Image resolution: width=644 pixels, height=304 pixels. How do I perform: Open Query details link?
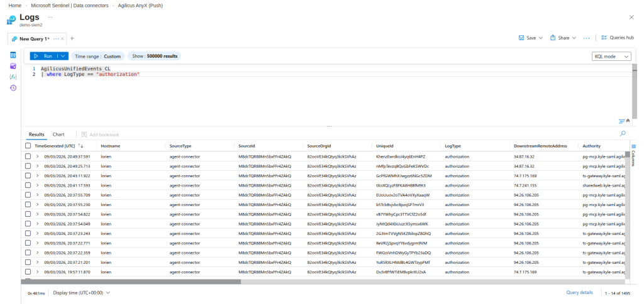(579, 293)
